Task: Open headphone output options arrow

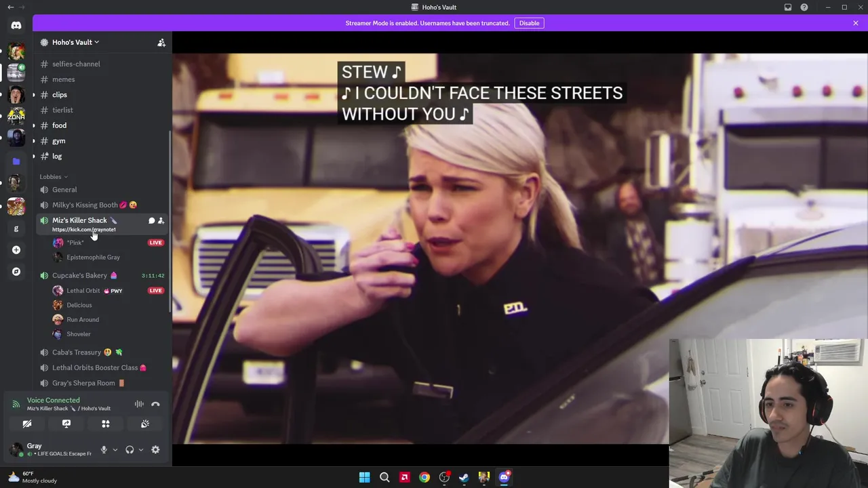Action: 140,449
